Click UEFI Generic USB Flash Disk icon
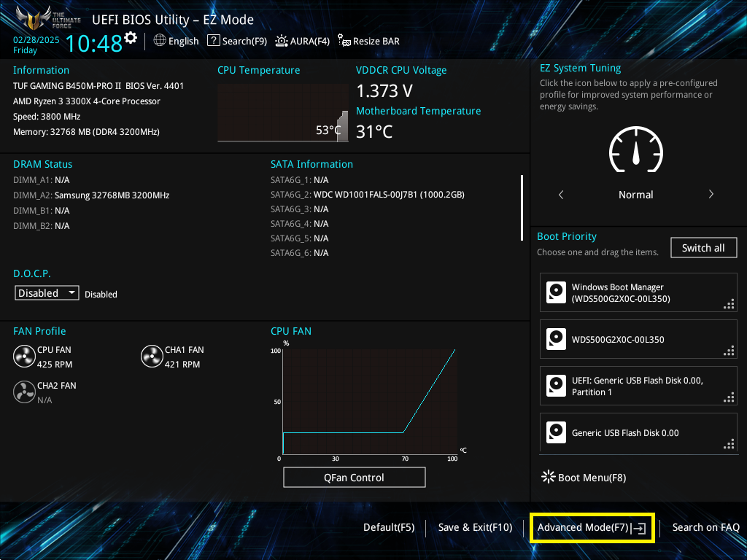 (x=556, y=386)
